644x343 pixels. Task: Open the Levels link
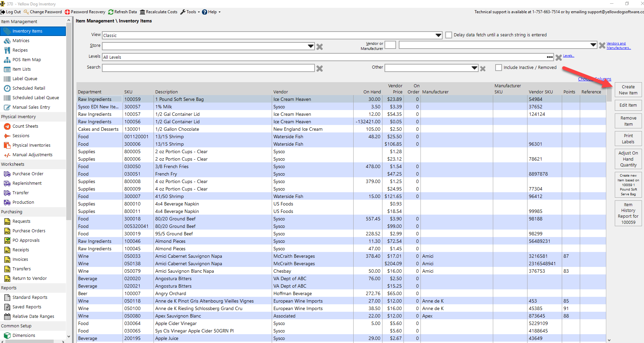[569, 56]
